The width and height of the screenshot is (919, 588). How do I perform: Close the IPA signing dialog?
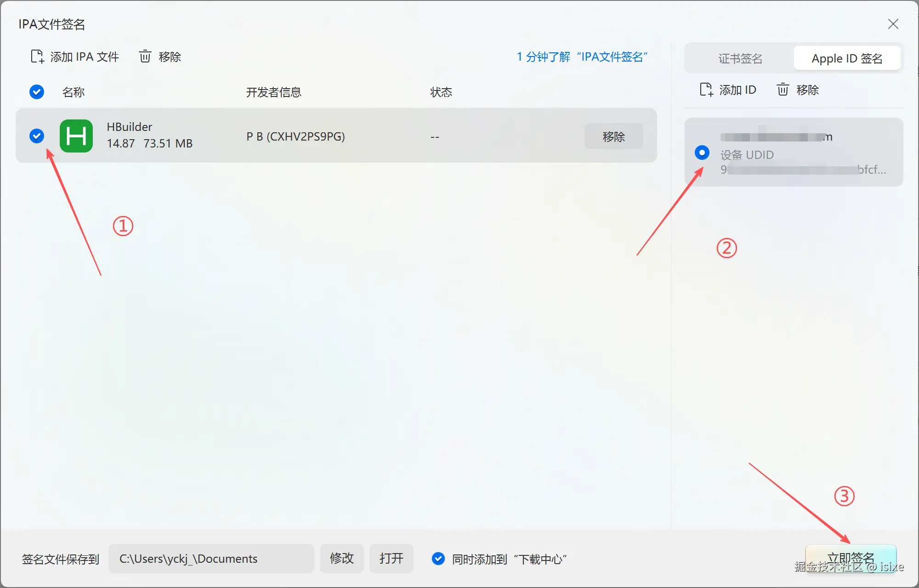(x=893, y=24)
